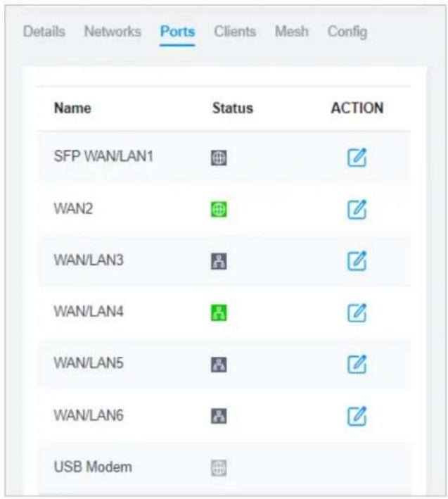This screenshot has height=499, width=448.
Task: Edit the WAN/LAN4 port
Action: click(357, 312)
